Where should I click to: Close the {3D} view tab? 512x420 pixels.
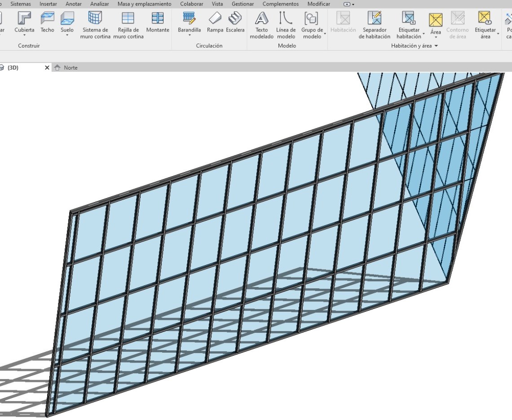[x=47, y=68]
